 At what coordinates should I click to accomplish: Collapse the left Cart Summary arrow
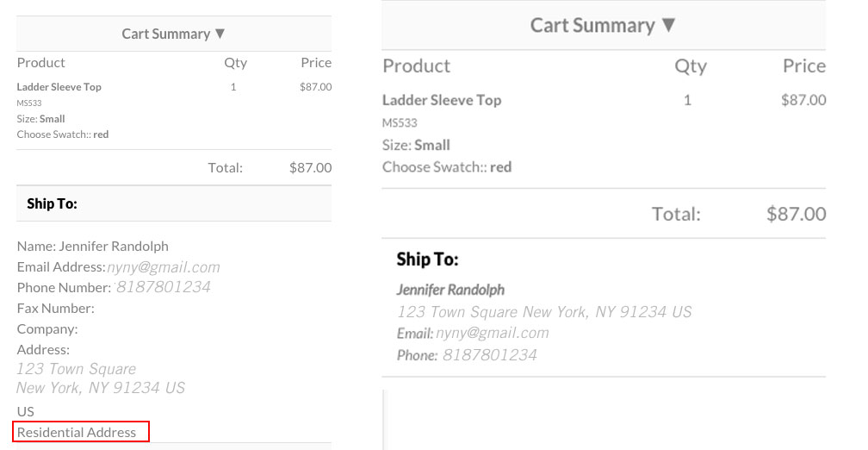(220, 34)
